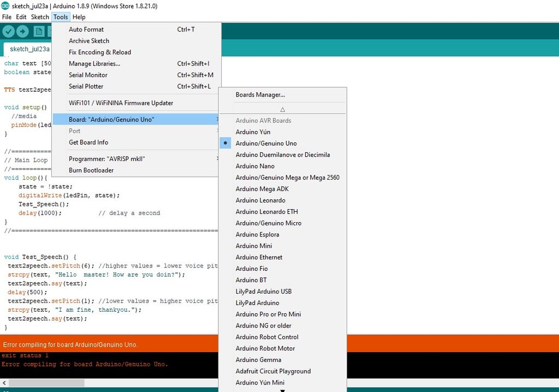Pick Arduino/Genuino Mega or Mega 2560
This screenshot has width=559, height=392.
(283, 177)
